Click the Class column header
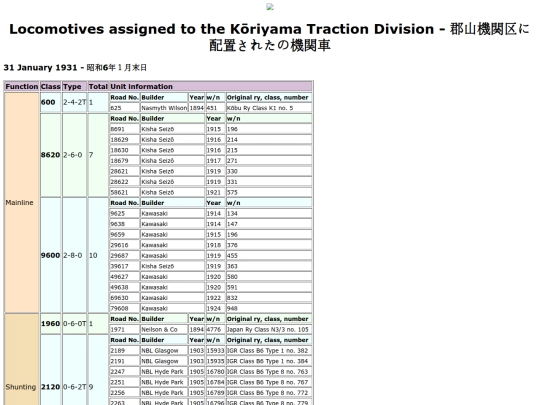 [50, 86]
